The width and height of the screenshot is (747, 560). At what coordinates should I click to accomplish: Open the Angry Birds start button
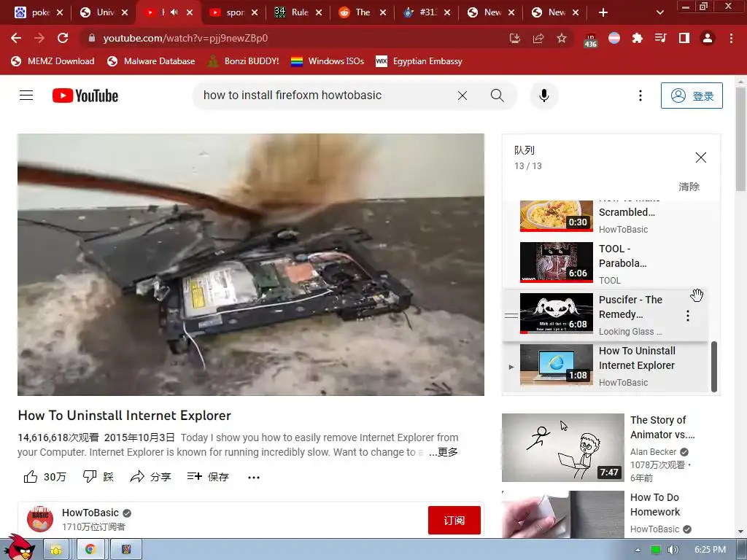[x=20, y=548]
